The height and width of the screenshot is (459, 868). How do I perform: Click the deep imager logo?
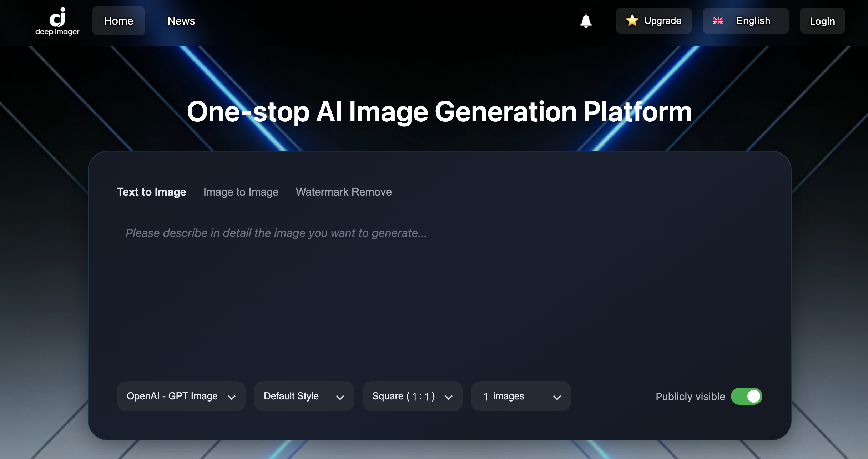[57, 21]
